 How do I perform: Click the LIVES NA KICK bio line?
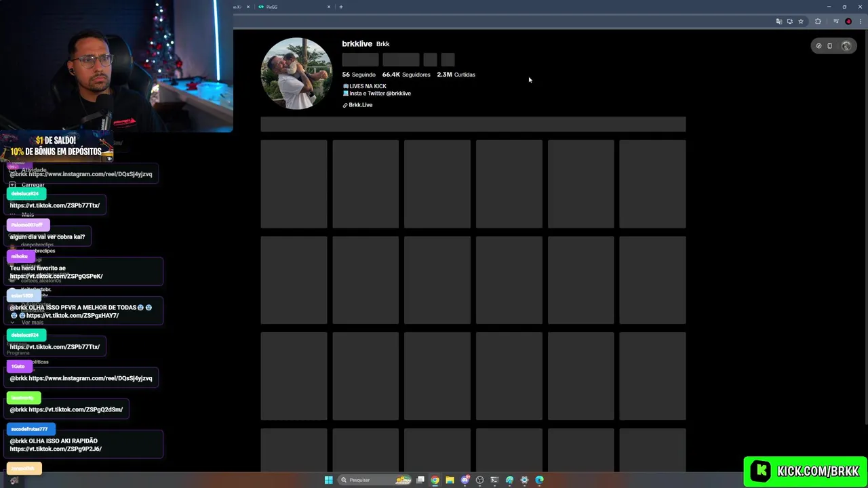coord(365,86)
